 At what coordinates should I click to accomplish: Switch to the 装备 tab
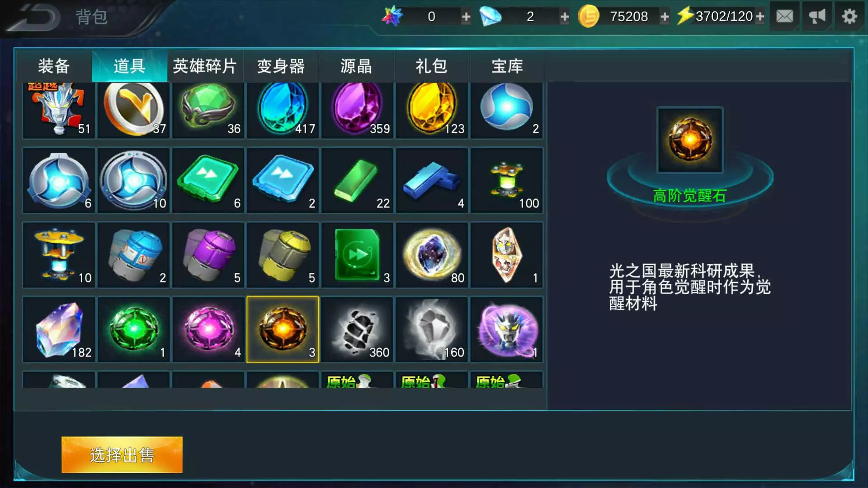(54, 66)
